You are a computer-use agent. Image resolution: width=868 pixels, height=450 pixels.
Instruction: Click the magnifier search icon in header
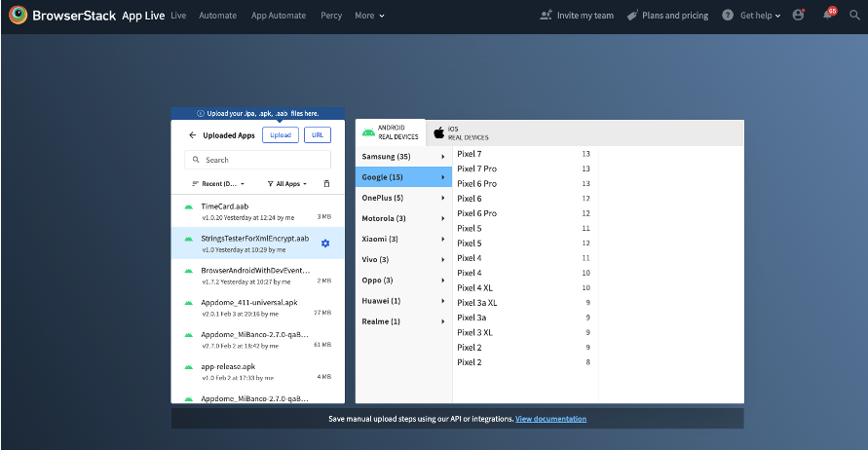click(852, 16)
